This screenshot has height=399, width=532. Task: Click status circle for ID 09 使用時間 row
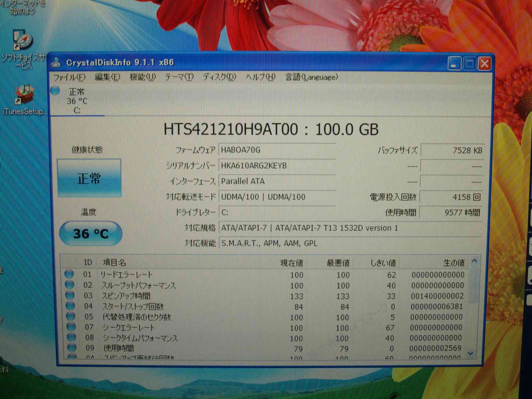pyautogui.click(x=71, y=348)
